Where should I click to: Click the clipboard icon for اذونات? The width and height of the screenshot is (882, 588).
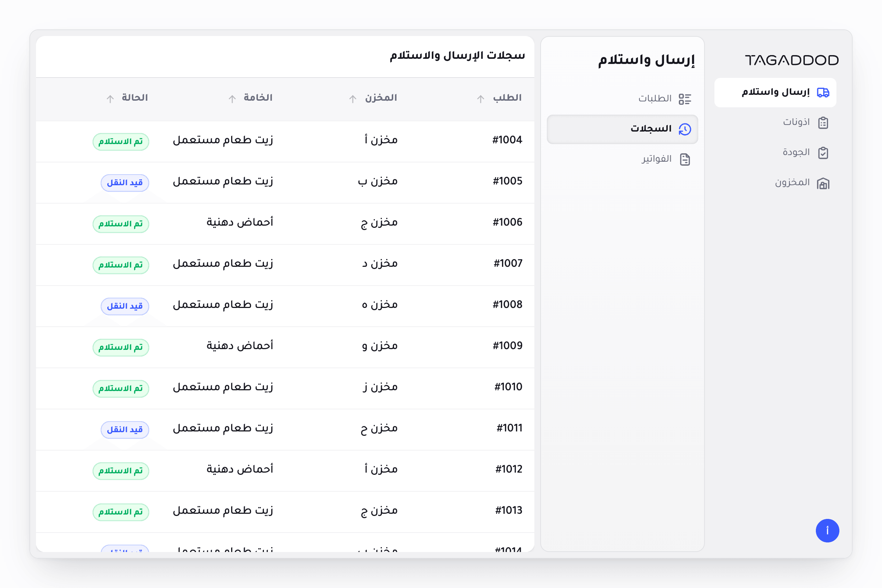823,123
